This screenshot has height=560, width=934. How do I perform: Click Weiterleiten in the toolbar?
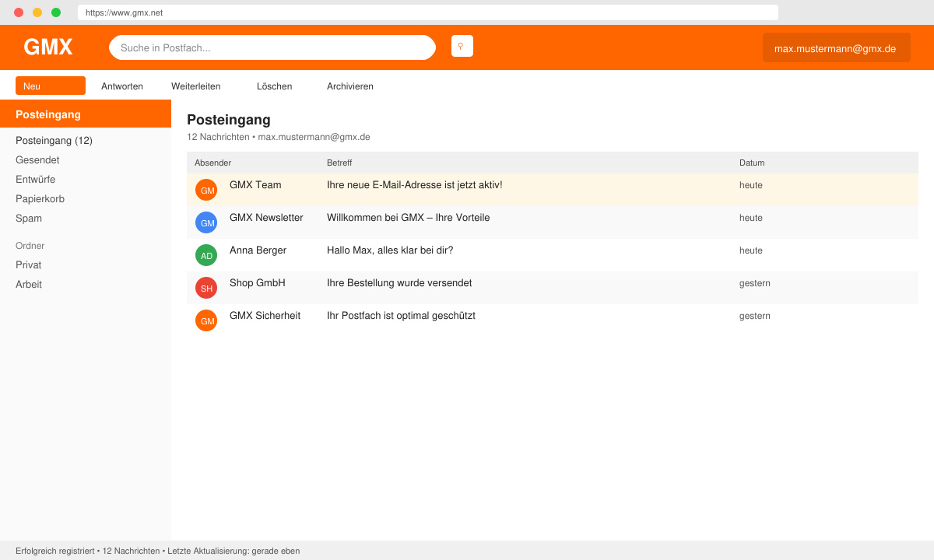(x=196, y=86)
